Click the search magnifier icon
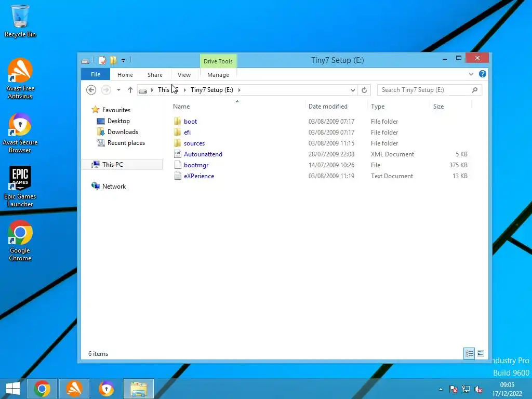Screen dimensions: 532x399 coord(475,90)
